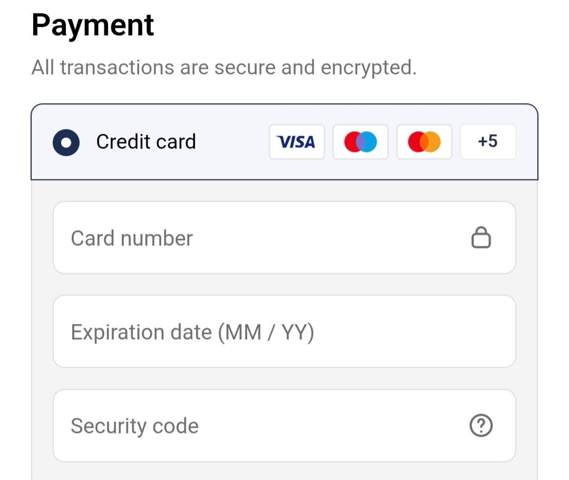Click the "All transactions are secure" notice text
Image resolution: width=569 pixels, height=480 pixels.
pyautogui.click(x=224, y=68)
